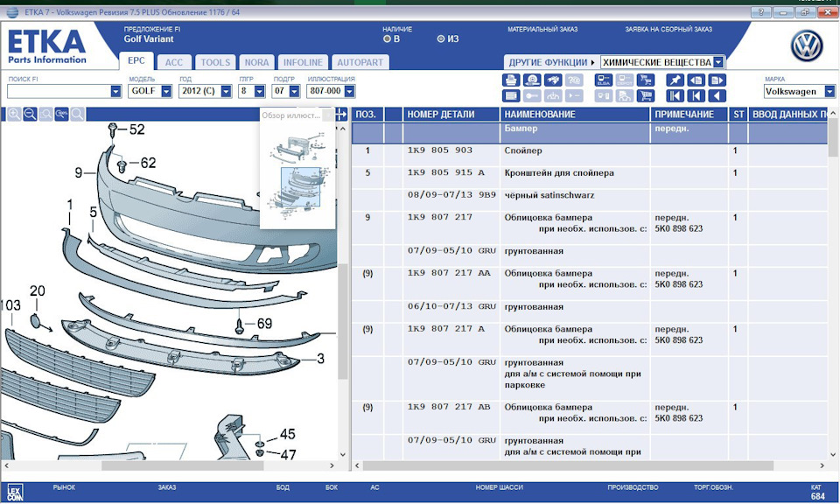Click the illustration overview thumbnail
Screen dimensions: 840x504
point(299,176)
